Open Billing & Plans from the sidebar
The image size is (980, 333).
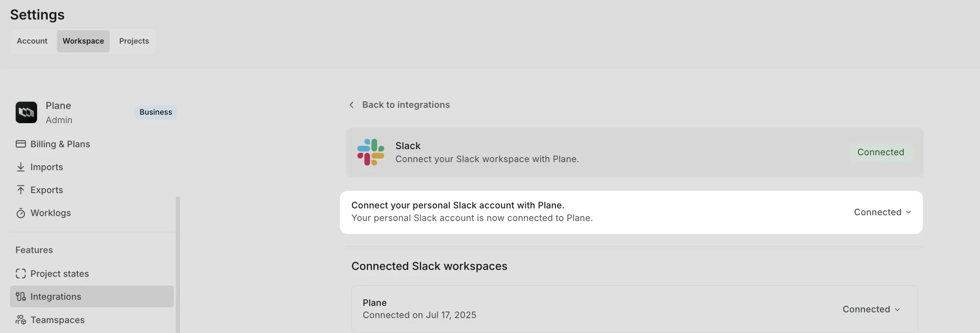pyautogui.click(x=60, y=144)
